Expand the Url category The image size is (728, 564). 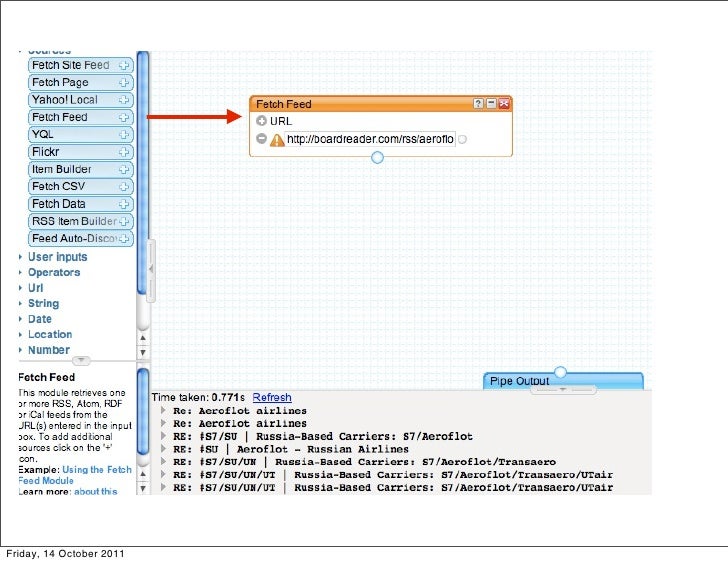(x=35, y=288)
